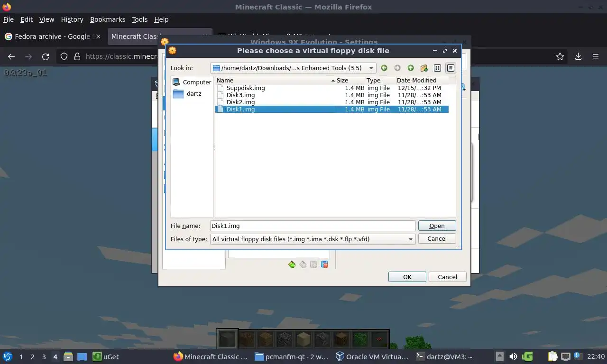
Task: Go back in Firefox
Action: tap(11, 56)
